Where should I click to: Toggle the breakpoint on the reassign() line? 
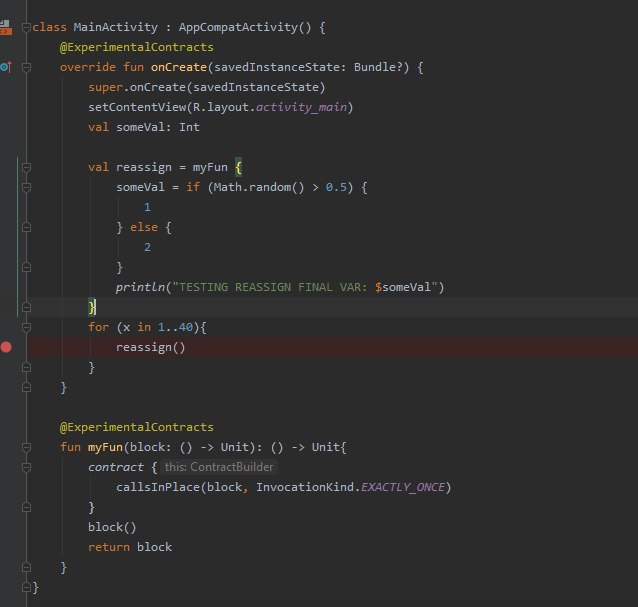pos(6,347)
